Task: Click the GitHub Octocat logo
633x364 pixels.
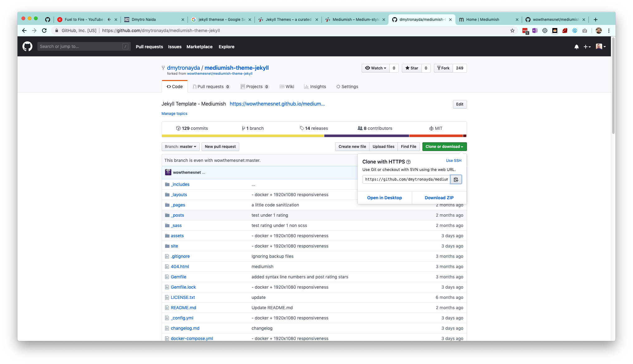Action: [x=27, y=46]
